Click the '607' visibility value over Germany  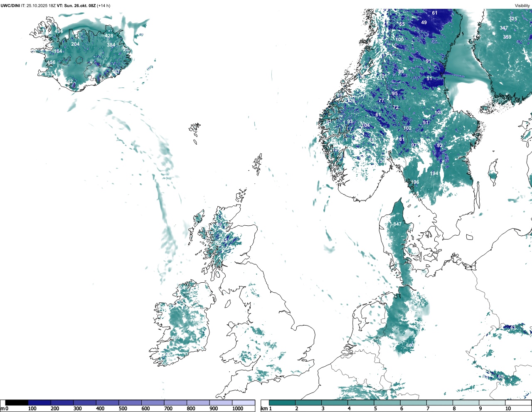pyautogui.click(x=410, y=345)
